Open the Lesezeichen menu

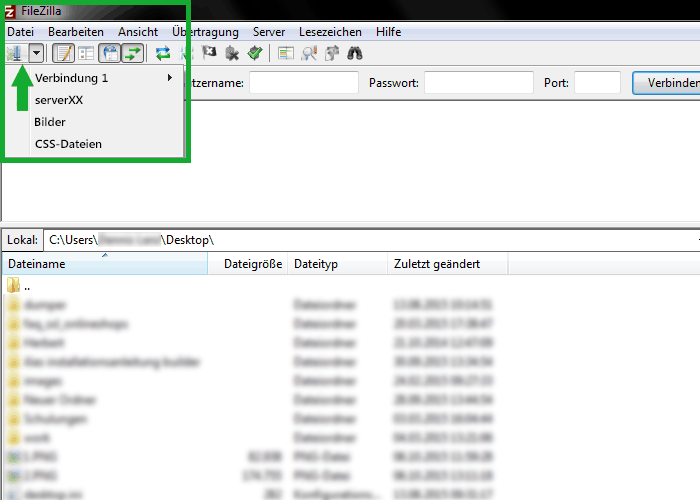(330, 32)
